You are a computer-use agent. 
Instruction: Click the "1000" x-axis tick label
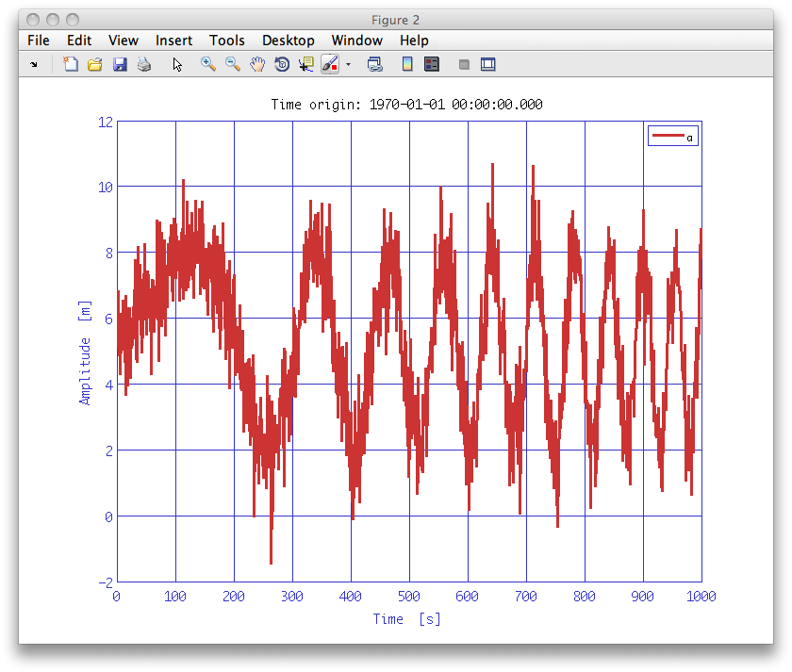[x=701, y=597]
